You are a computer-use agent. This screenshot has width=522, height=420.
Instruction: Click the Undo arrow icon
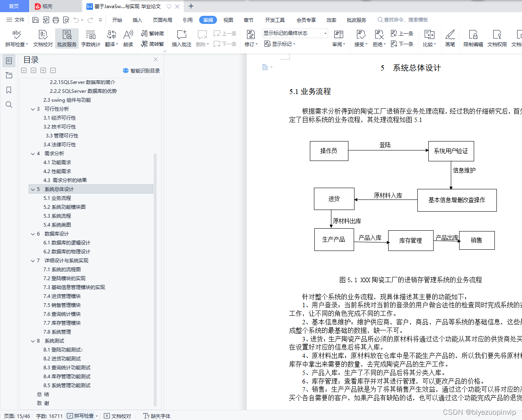[x=76, y=20]
